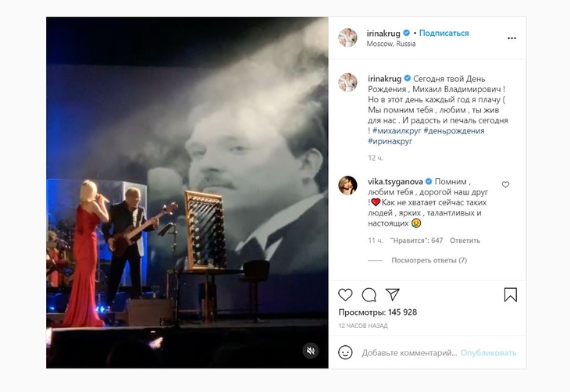This screenshot has height=392, width=570.
Task: Save the post with the bookmark icon
Action: point(511,295)
